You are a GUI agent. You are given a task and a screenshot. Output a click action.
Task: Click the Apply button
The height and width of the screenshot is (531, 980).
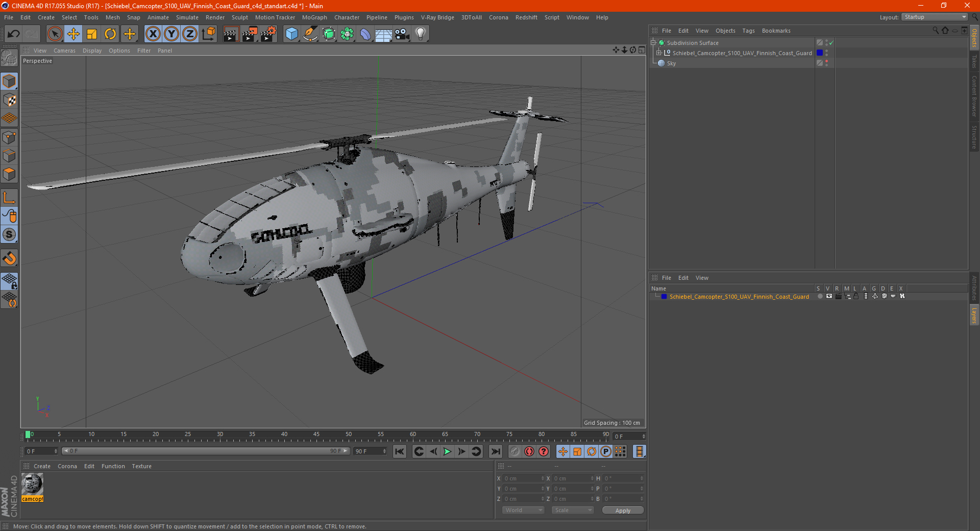[x=623, y=511]
